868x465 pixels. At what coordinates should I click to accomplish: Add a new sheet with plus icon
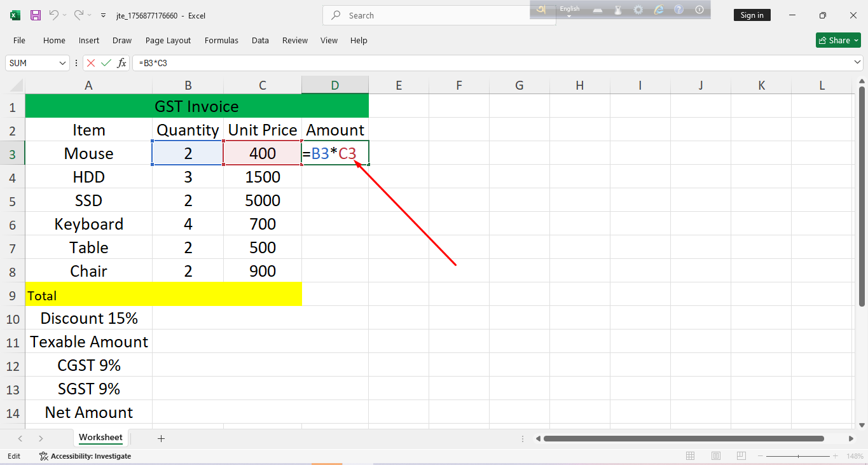[x=161, y=438]
